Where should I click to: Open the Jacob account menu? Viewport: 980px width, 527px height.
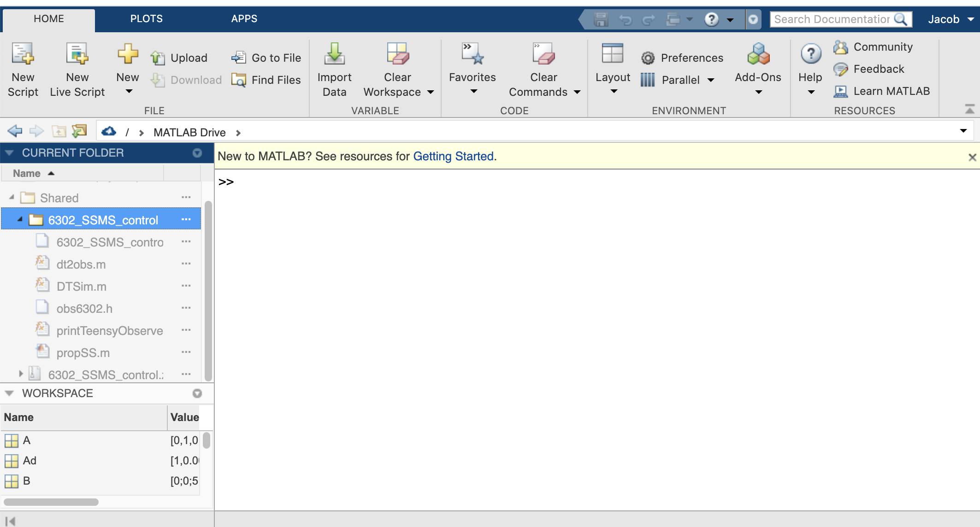click(x=950, y=19)
